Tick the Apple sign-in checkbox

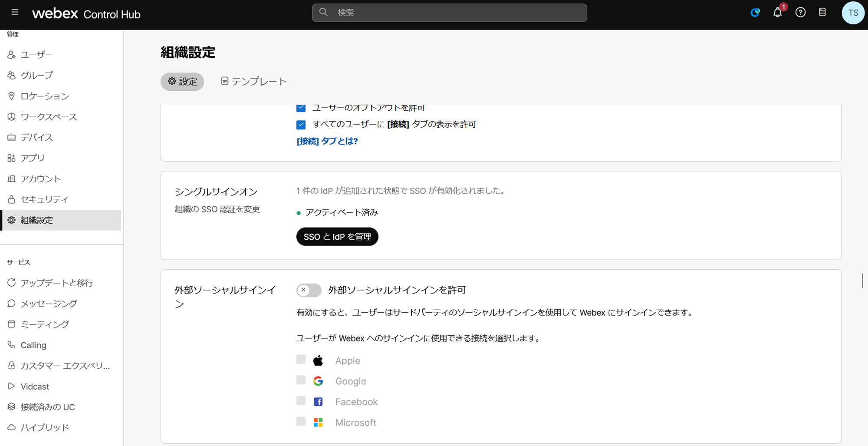click(x=301, y=359)
